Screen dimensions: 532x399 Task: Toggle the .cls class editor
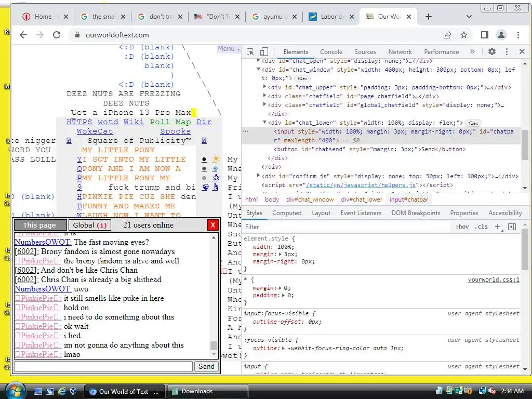click(481, 227)
